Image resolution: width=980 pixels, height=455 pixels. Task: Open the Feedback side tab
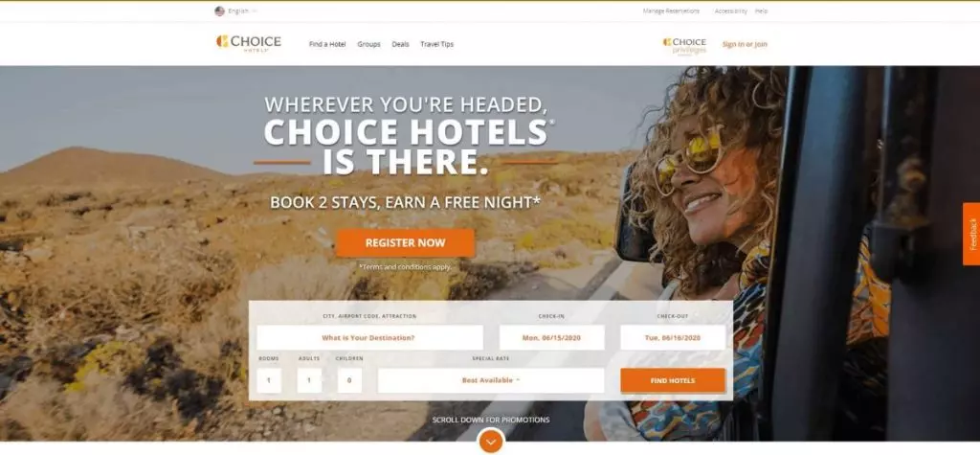pyautogui.click(x=971, y=234)
